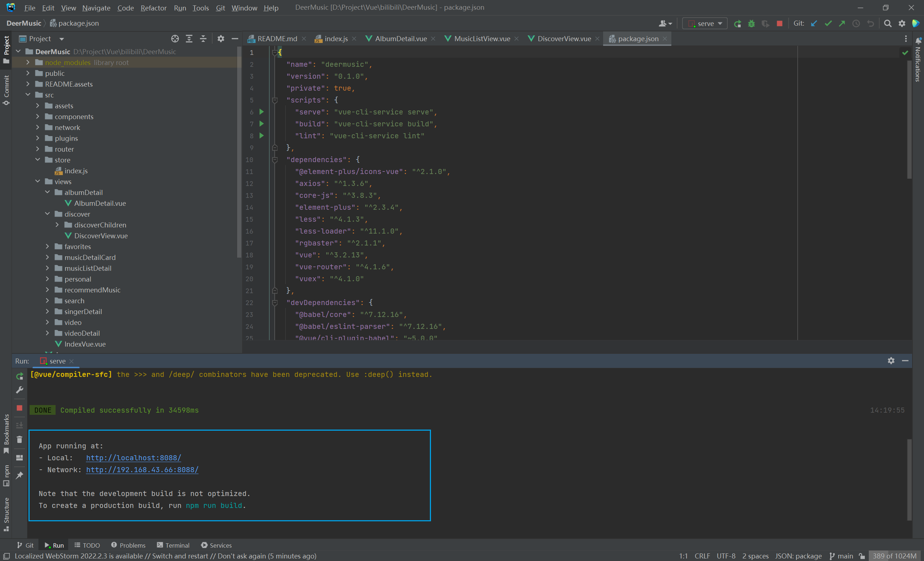The height and width of the screenshot is (561, 924).
Task: Open the serve run configuration dropdown
Action: click(705, 23)
